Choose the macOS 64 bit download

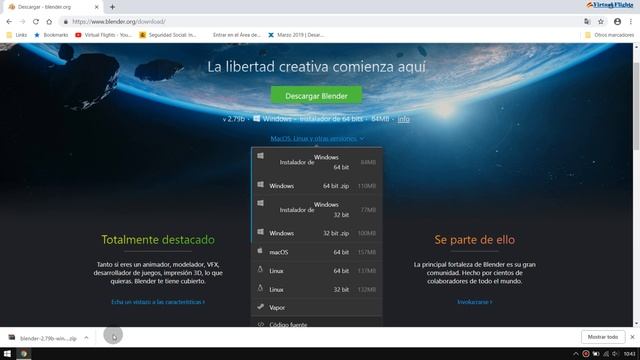click(x=317, y=252)
